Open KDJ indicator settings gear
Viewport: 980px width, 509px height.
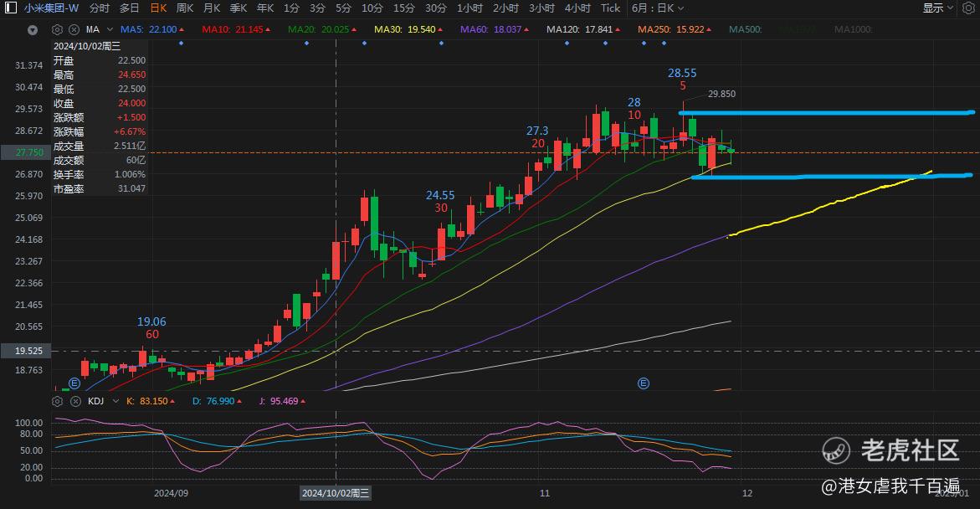pyautogui.click(x=58, y=402)
